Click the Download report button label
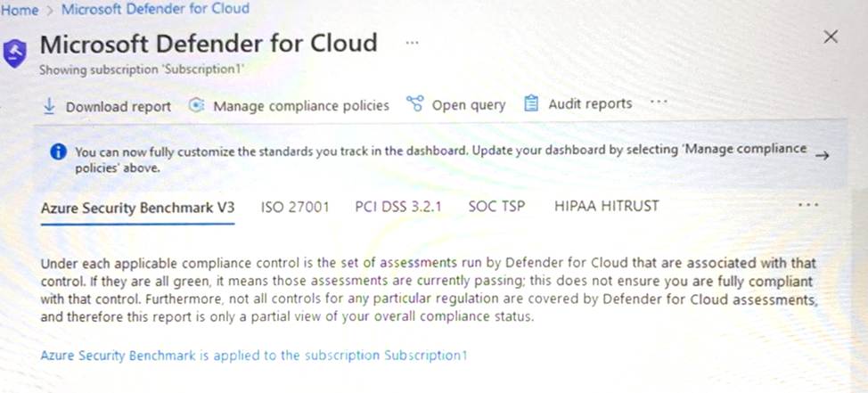The width and height of the screenshot is (868, 393). pos(118,106)
